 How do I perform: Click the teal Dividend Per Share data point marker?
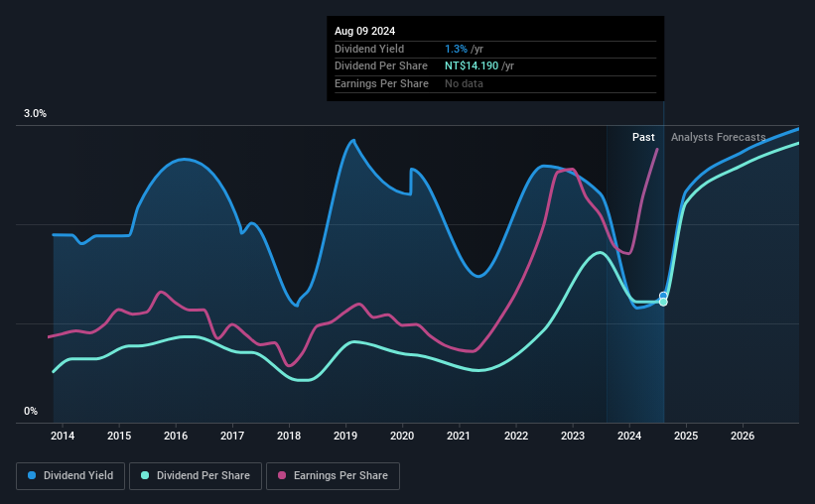[x=663, y=302]
